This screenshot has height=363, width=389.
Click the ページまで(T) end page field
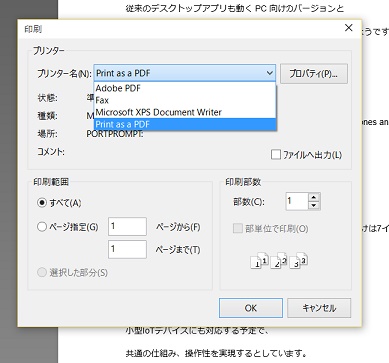tap(127, 249)
